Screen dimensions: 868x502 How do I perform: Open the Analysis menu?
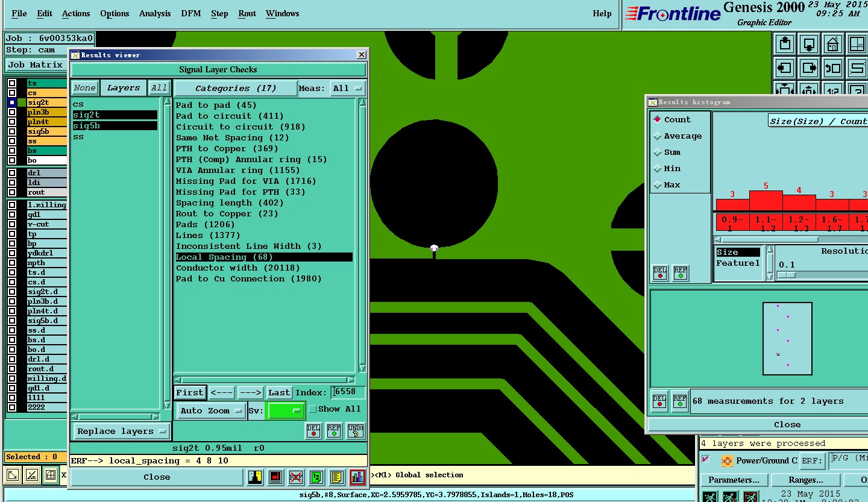155,13
